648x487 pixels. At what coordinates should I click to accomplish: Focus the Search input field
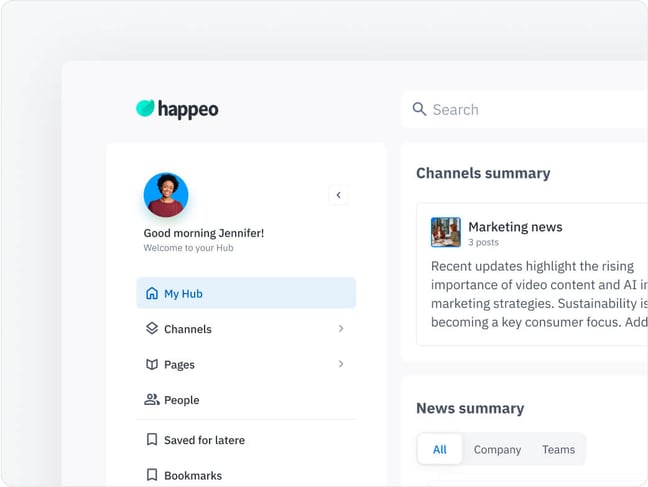coord(530,110)
